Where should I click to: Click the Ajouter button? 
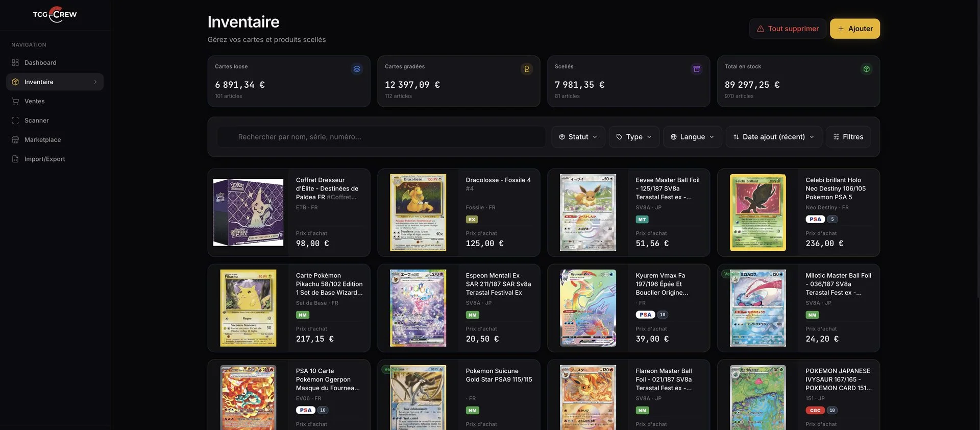(855, 29)
